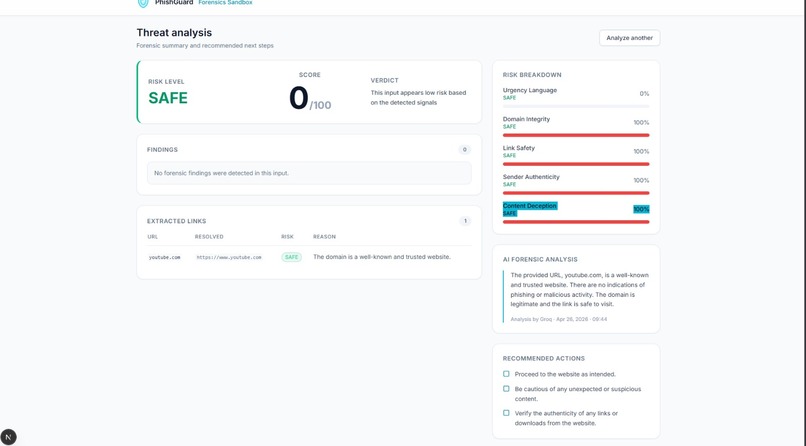Screen dimensions: 806x446
Task: Check 'Proceed to the website as intended' box
Action: point(506,374)
